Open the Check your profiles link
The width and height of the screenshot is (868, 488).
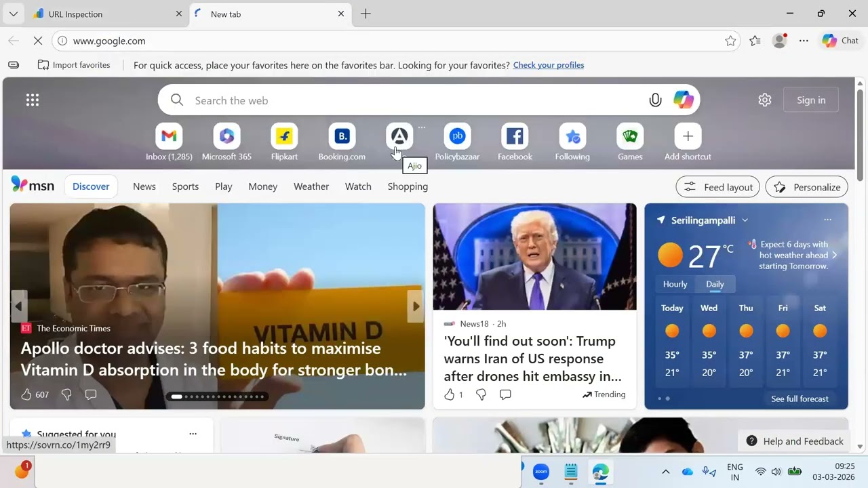tap(549, 65)
